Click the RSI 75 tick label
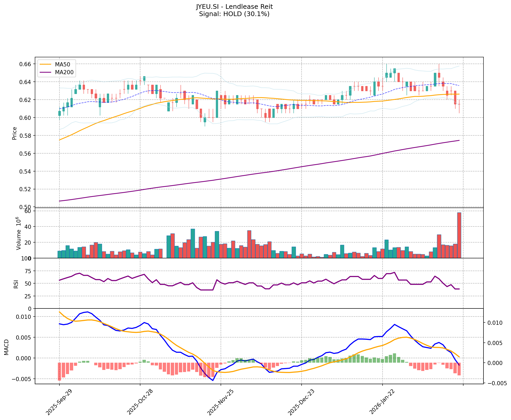511x420 pixels. 27,271
